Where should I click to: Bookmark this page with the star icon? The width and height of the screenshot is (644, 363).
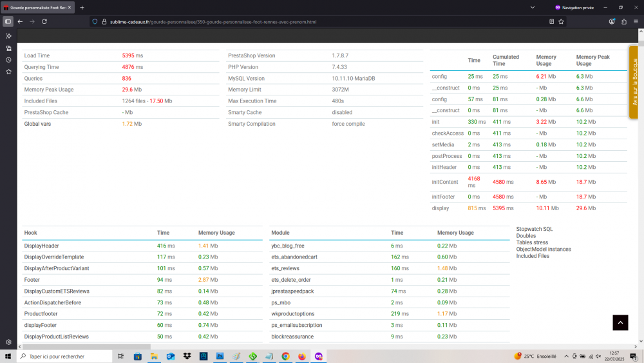(562, 21)
